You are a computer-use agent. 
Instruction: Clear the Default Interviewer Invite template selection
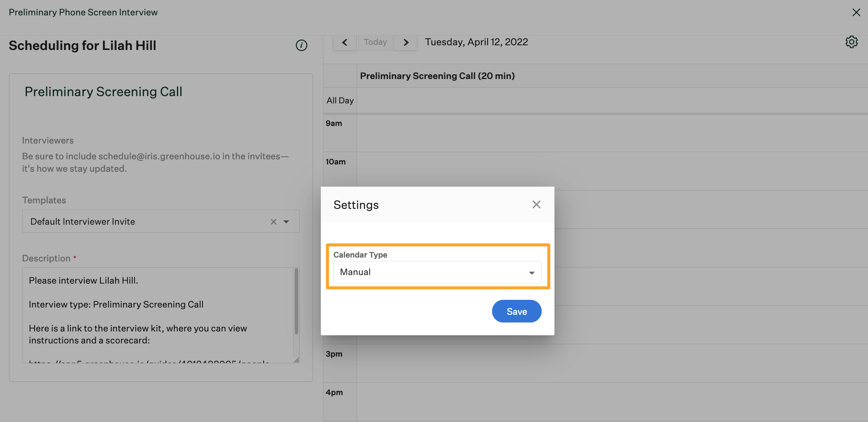coord(273,222)
